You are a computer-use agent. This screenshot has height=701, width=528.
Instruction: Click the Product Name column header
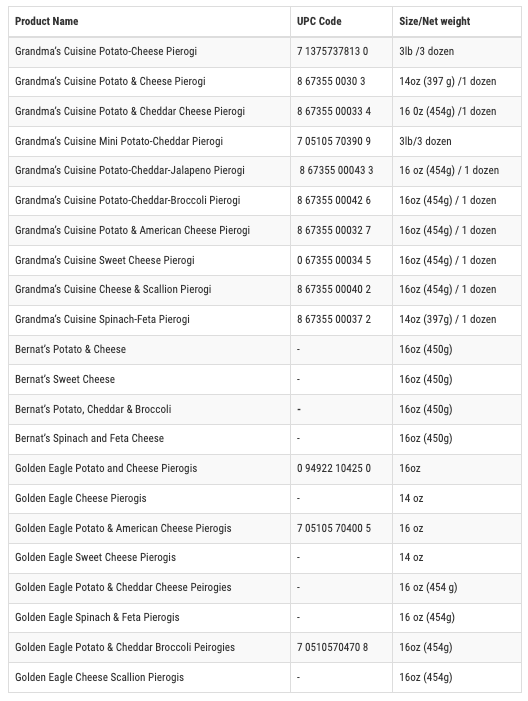click(46, 21)
